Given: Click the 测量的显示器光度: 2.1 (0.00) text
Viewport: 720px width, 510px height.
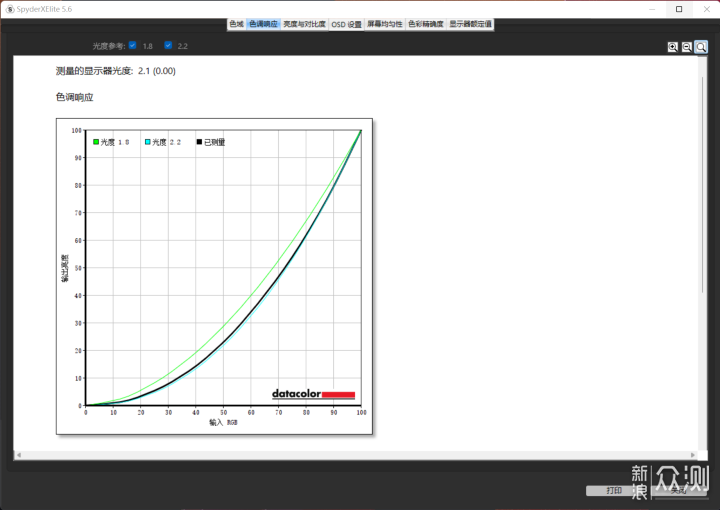Looking at the screenshot, I should (116, 71).
